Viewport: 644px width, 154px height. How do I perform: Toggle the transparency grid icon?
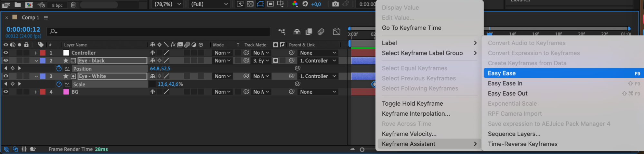tap(250, 4)
